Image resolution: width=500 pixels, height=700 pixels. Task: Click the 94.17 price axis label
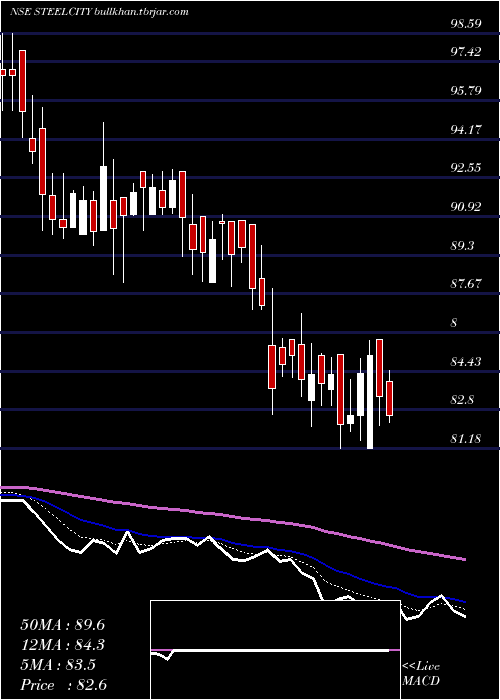pyautogui.click(x=466, y=129)
